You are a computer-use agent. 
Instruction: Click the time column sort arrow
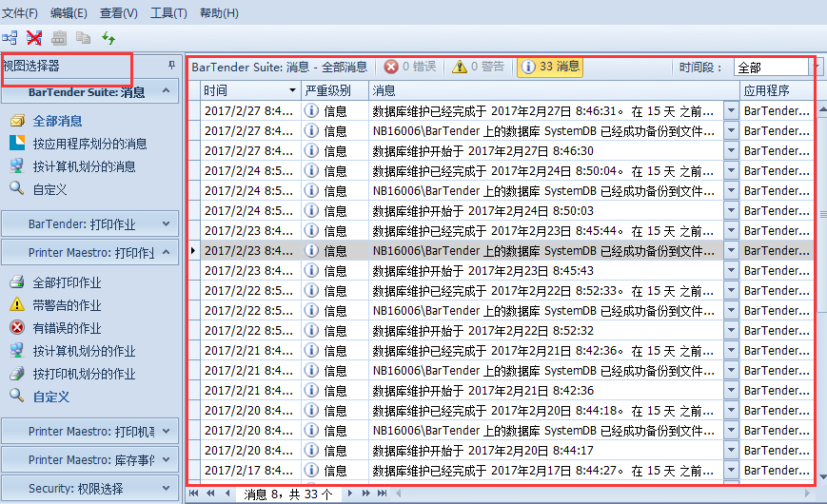point(292,90)
